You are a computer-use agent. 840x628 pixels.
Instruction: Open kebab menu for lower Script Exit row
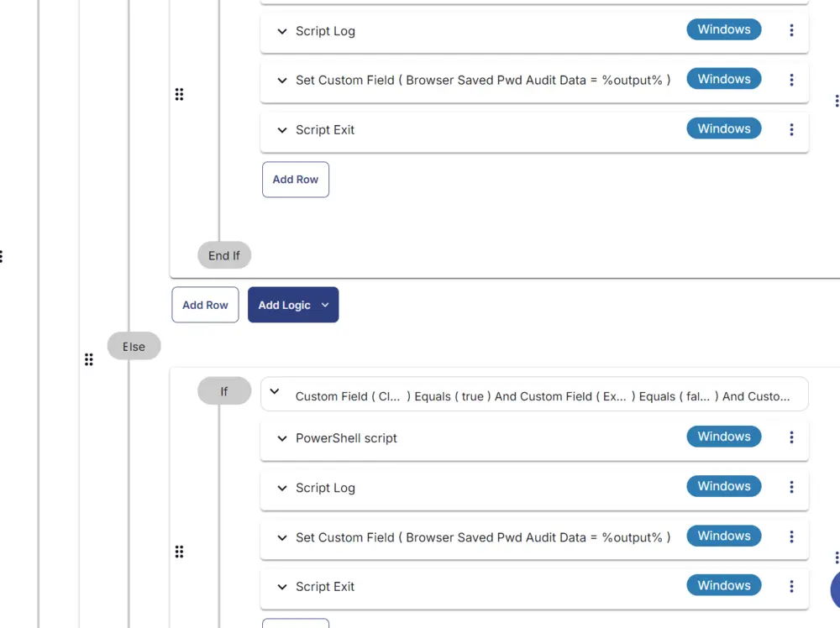coord(791,586)
